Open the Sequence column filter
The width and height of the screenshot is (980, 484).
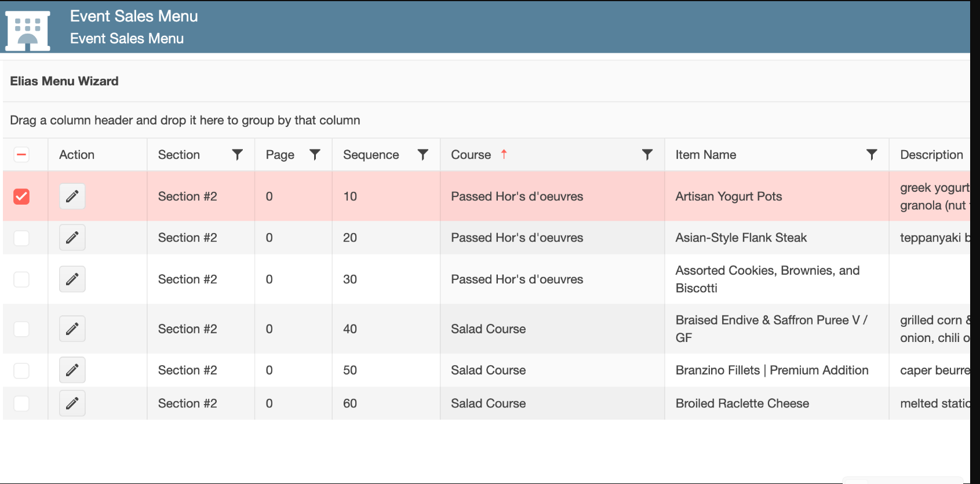tap(423, 155)
